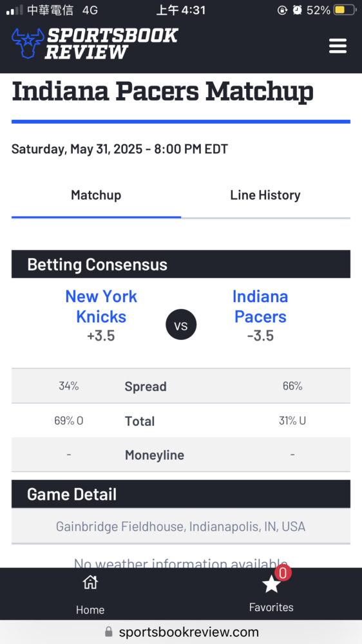This screenshot has height=644, width=362.
Task: Tap the padlock icon in address bar
Action: click(x=108, y=632)
